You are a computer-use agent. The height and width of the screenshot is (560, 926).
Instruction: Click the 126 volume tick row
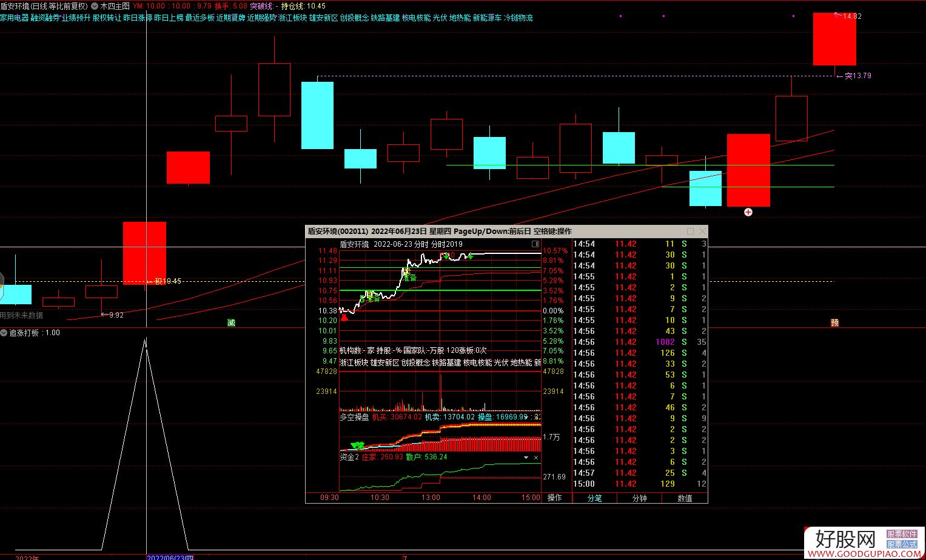pos(640,353)
